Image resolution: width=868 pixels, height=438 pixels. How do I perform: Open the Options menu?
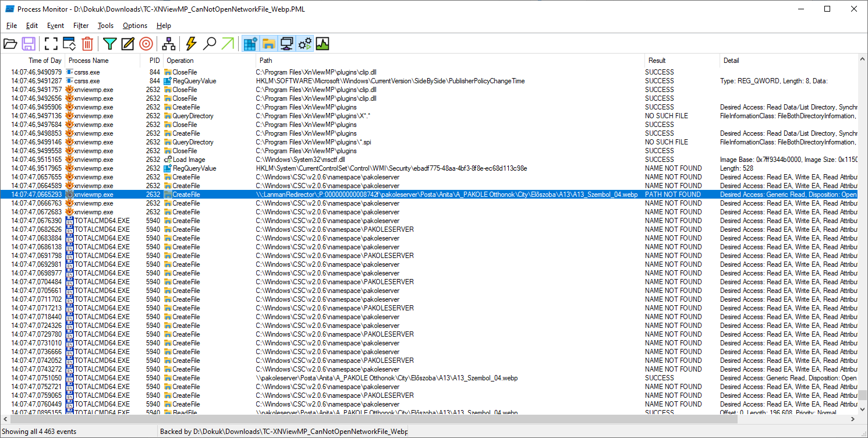point(135,26)
